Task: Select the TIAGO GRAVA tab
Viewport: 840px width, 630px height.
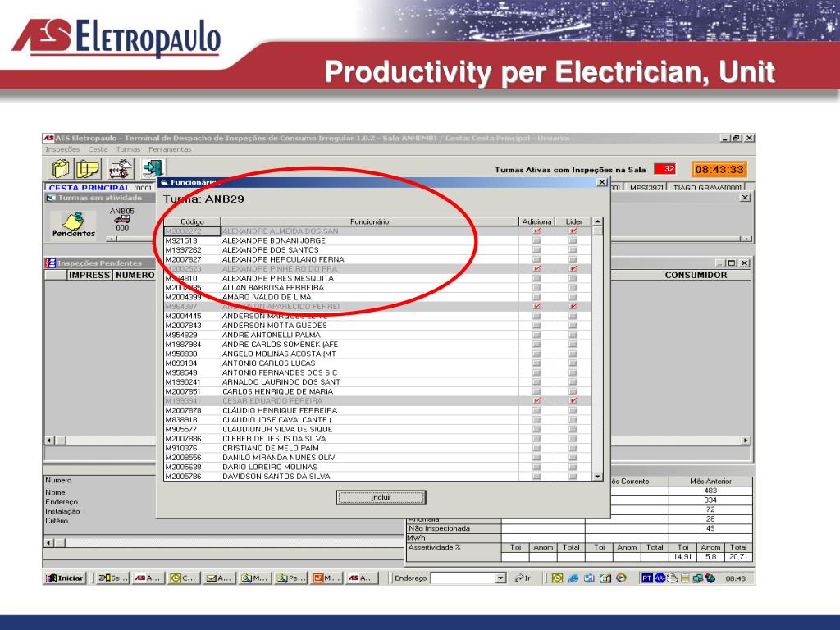Action: coord(708,188)
